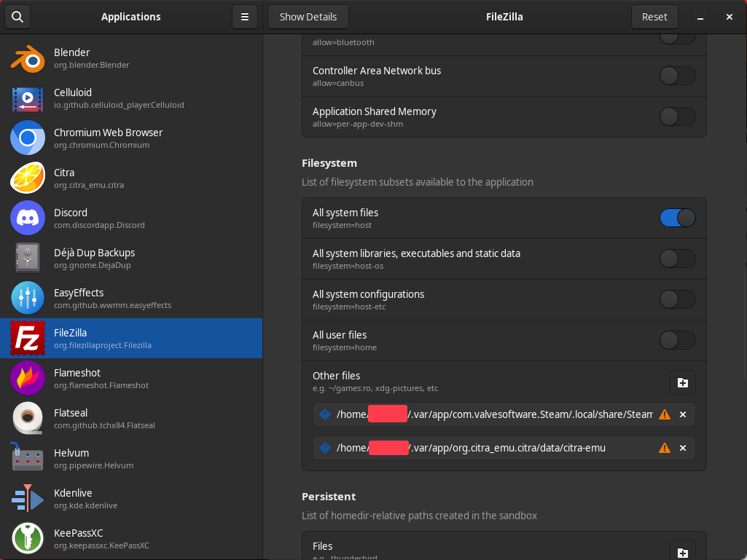Enable All system configurations switch
The width and height of the screenshot is (747, 560).
678,299
